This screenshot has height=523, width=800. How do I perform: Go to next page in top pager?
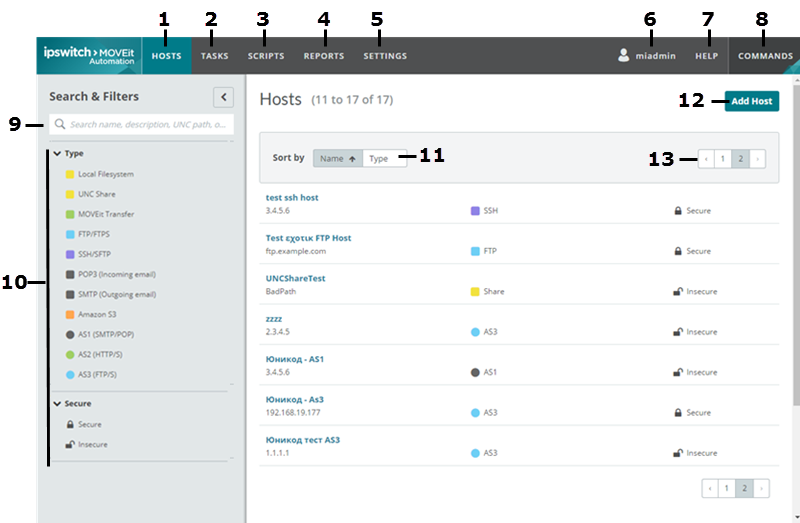coord(758,159)
